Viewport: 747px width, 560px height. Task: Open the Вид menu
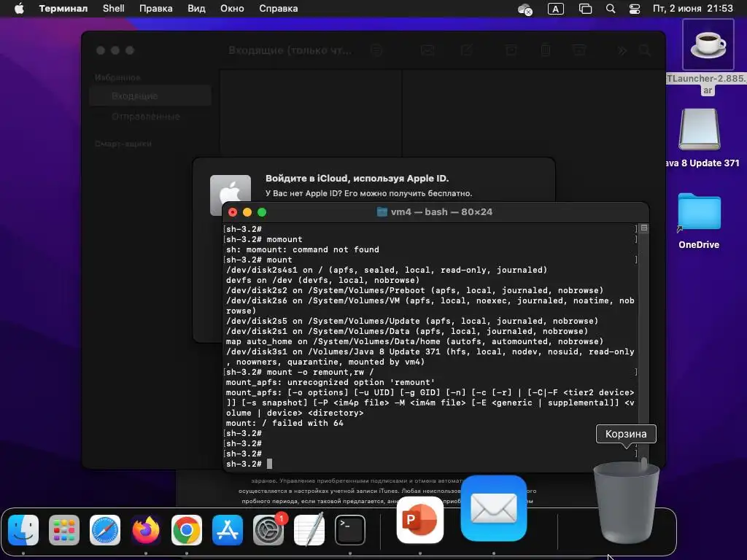point(196,9)
